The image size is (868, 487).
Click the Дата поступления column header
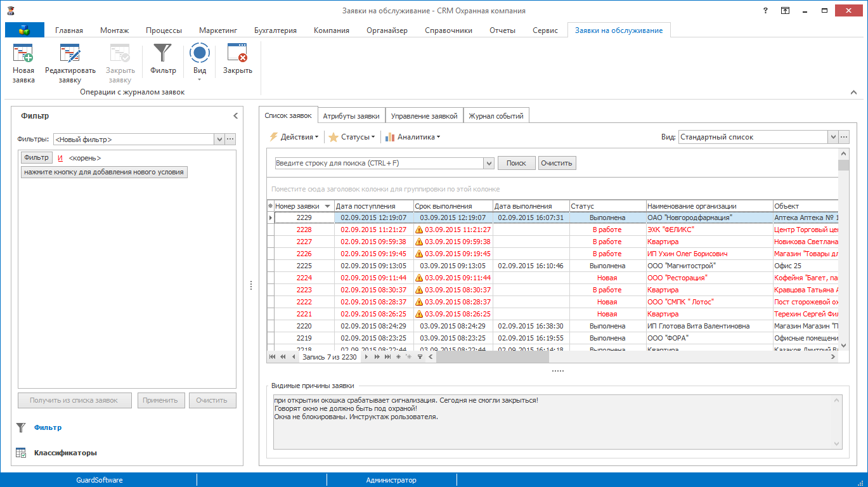coord(374,206)
